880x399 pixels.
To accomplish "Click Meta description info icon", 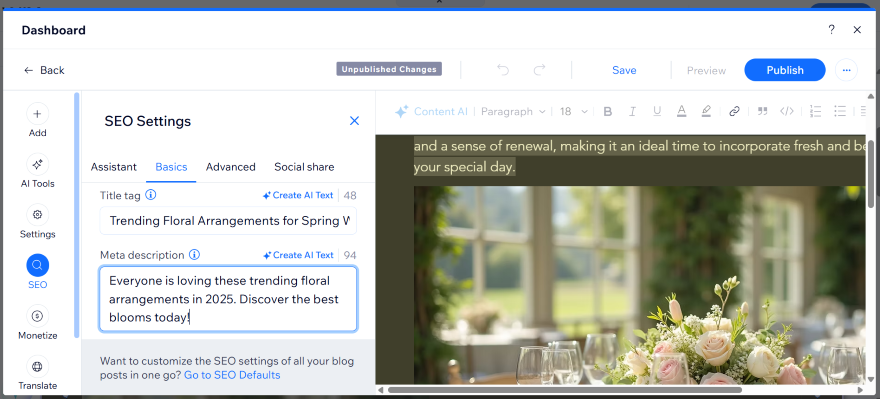I will click(x=194, y=255).
